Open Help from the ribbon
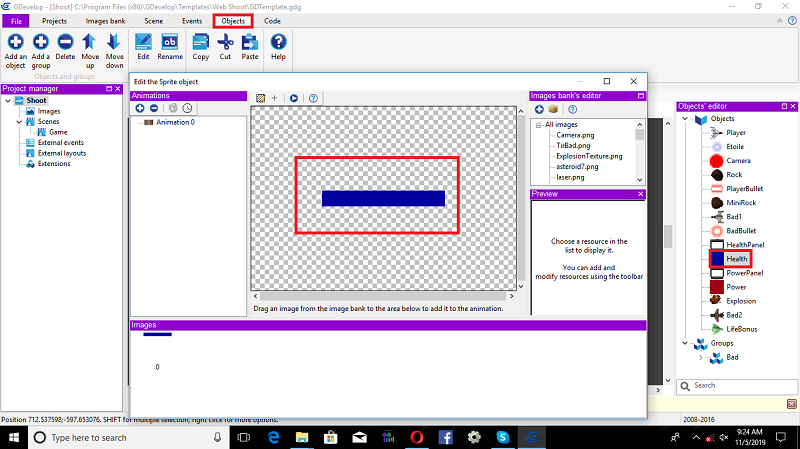 278,42
